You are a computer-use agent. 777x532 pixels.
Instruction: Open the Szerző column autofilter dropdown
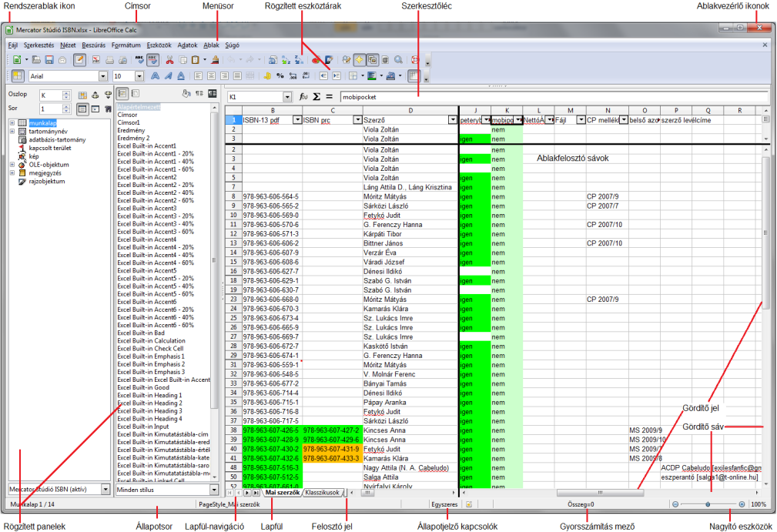[x=453, y=120]
